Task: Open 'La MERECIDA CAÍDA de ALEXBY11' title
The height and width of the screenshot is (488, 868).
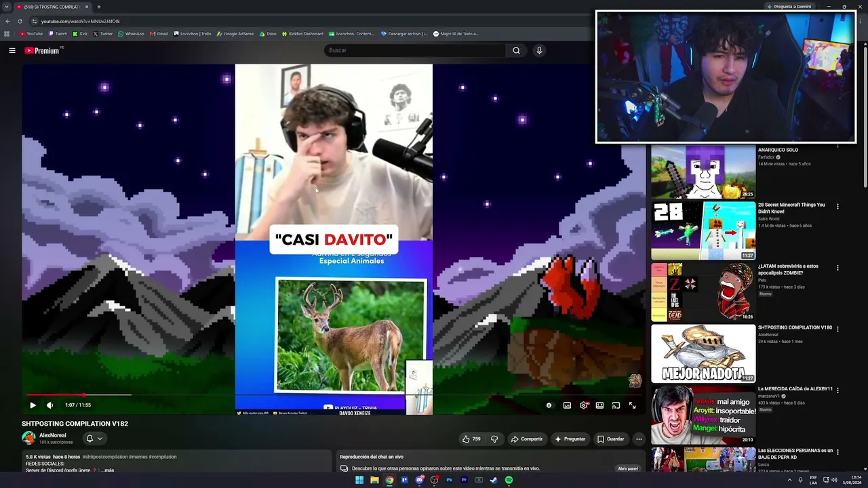Action: 795,389
